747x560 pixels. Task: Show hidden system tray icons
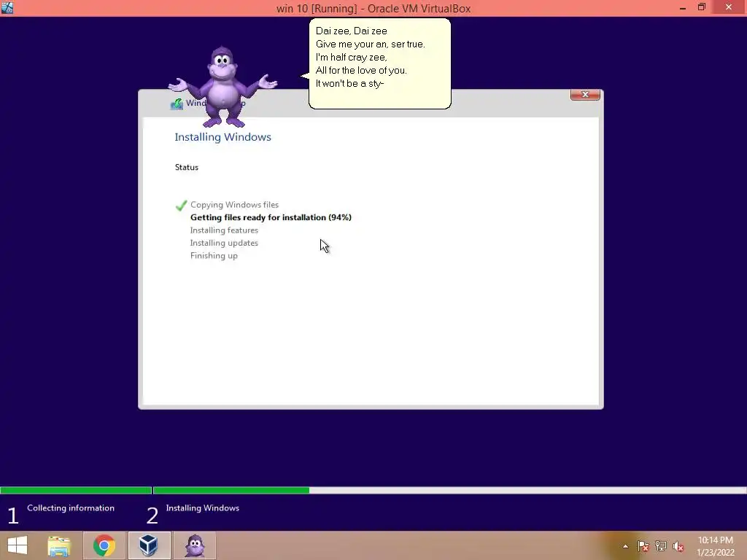pos(625,546)
